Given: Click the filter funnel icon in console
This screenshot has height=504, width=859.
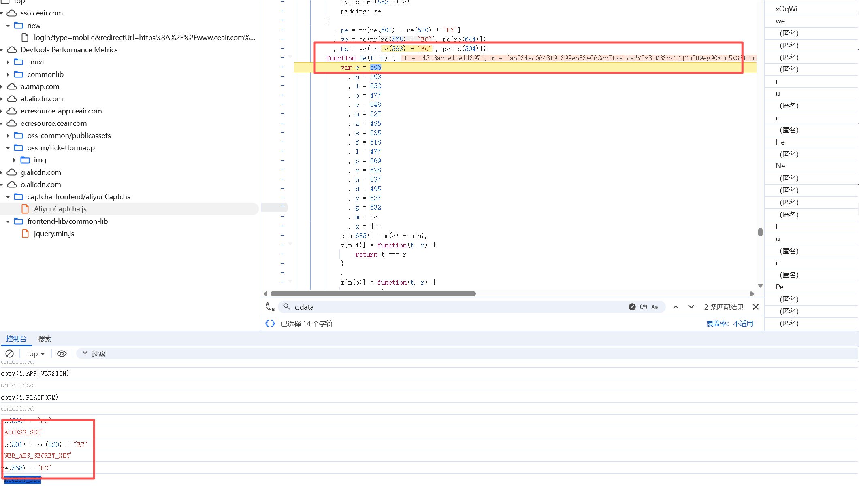Looking at the screenshot, I should point(85,353).
